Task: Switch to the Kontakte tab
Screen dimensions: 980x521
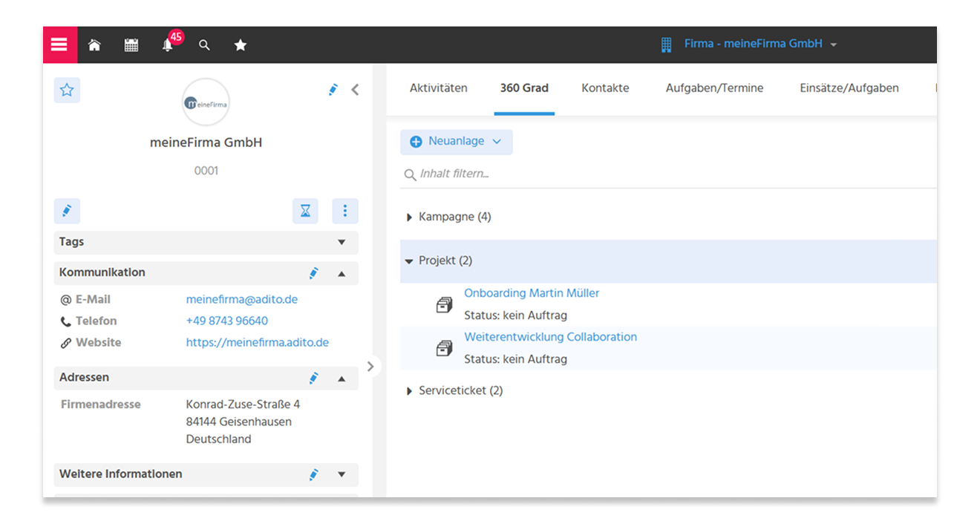Action: click(x=605, y=88)
